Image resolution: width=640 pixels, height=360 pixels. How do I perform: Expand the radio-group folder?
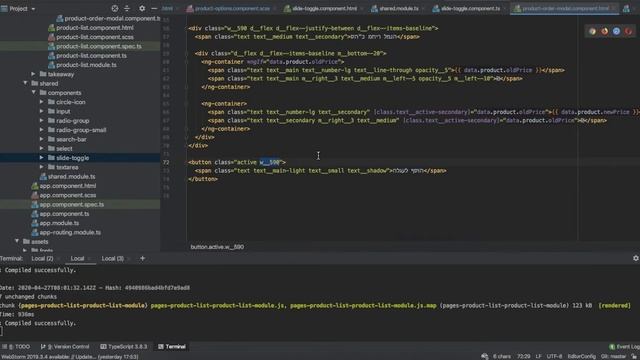point(42,120)
